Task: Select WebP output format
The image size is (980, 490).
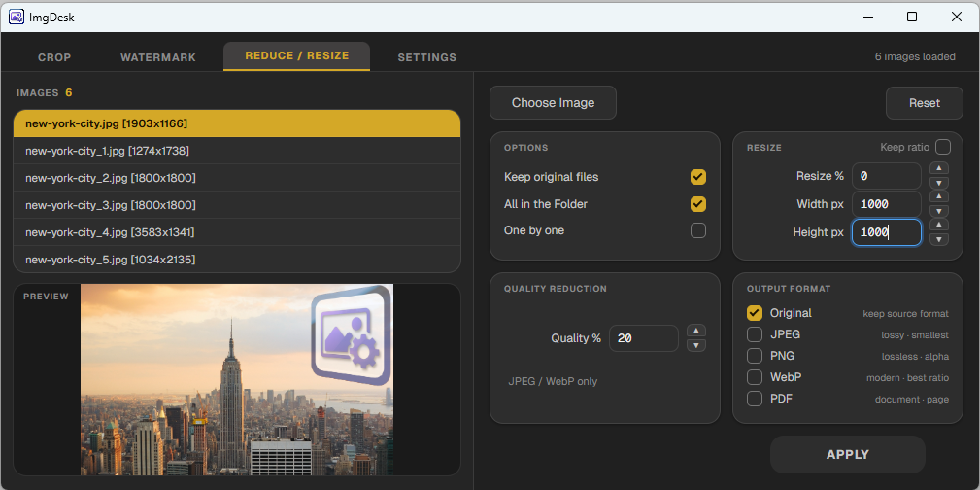Action: (755, 377)
